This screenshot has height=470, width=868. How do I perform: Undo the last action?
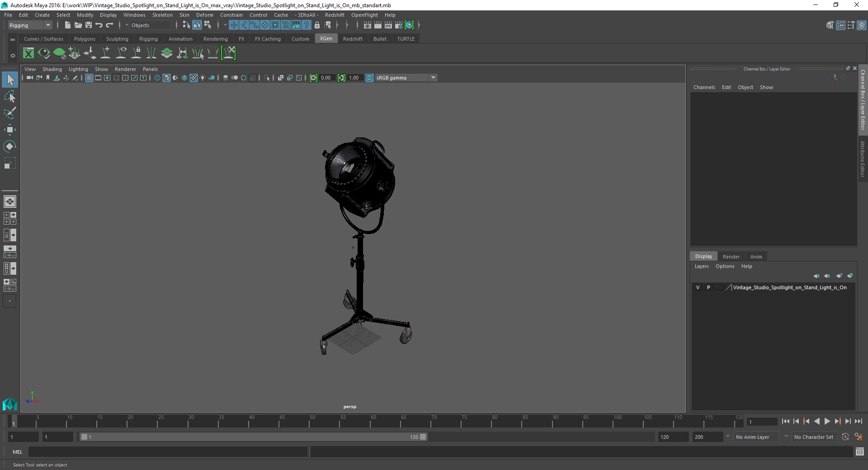pos(99,25)
